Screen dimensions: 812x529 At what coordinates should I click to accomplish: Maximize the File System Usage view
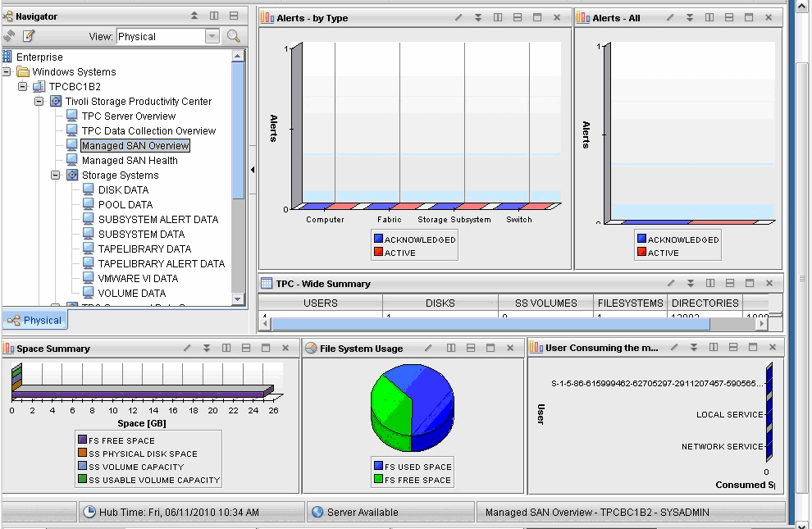point(490,348)
